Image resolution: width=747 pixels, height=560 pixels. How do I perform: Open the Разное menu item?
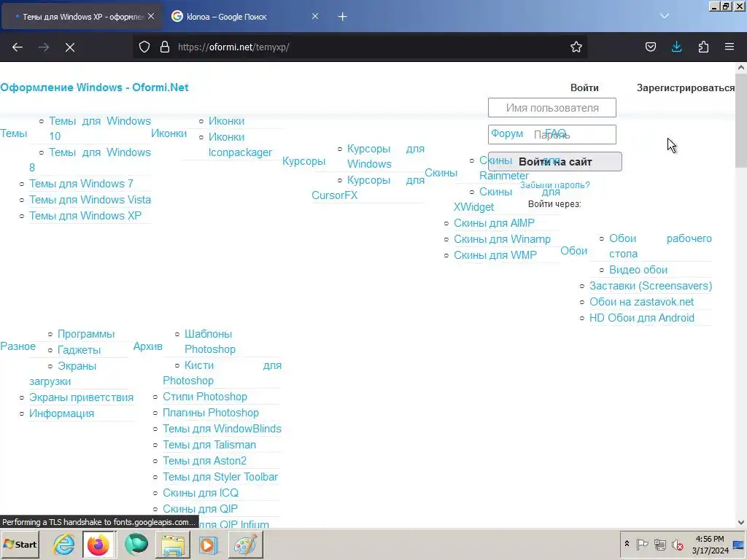pyautogui.click(x=18, y=346)
